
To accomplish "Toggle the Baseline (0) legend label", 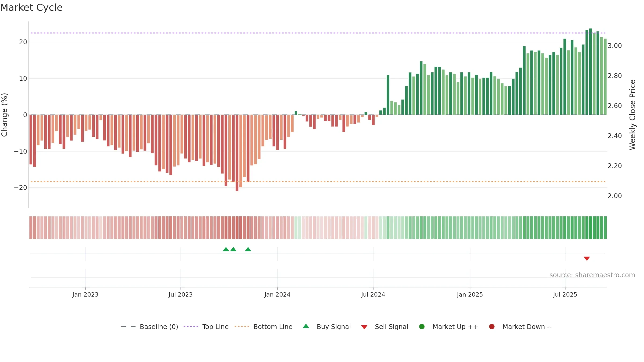I will [x=159, y=327].
